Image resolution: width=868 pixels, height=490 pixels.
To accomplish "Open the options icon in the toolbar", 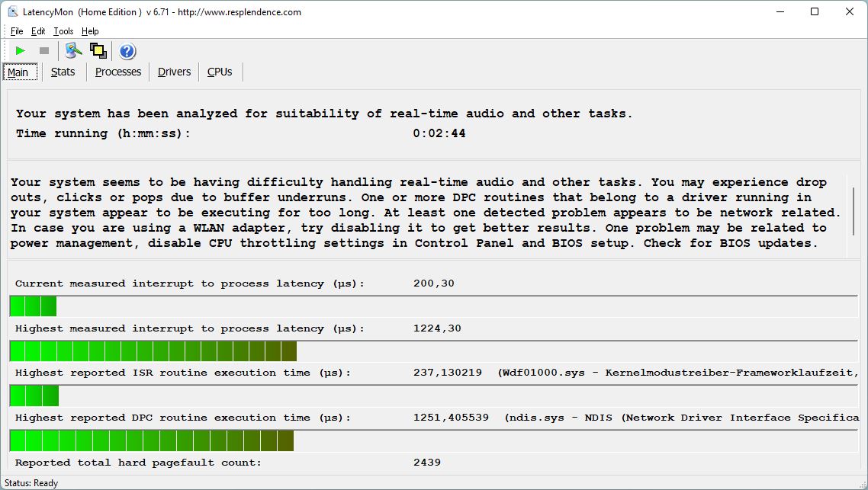I will point(73,51).
